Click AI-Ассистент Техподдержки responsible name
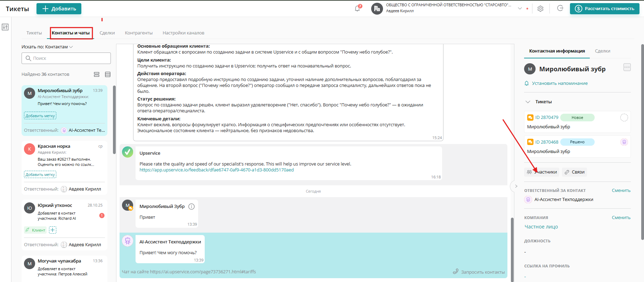Image resolution: width=644 pixels, height=282 pixels. pos(564,200)
